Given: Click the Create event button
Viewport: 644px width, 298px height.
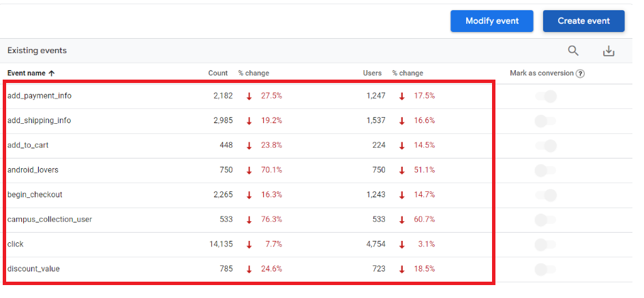Looking at the screenshot, I should click(583, 21).
